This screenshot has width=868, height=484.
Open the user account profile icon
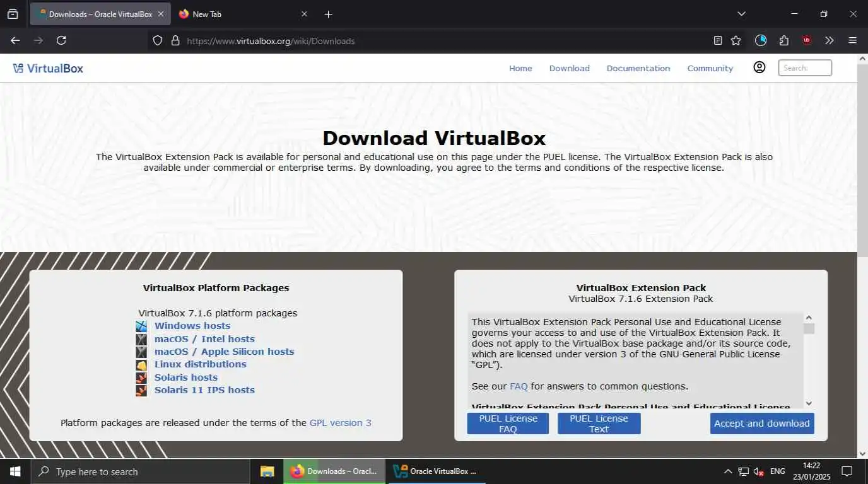(x=759, y=67)
